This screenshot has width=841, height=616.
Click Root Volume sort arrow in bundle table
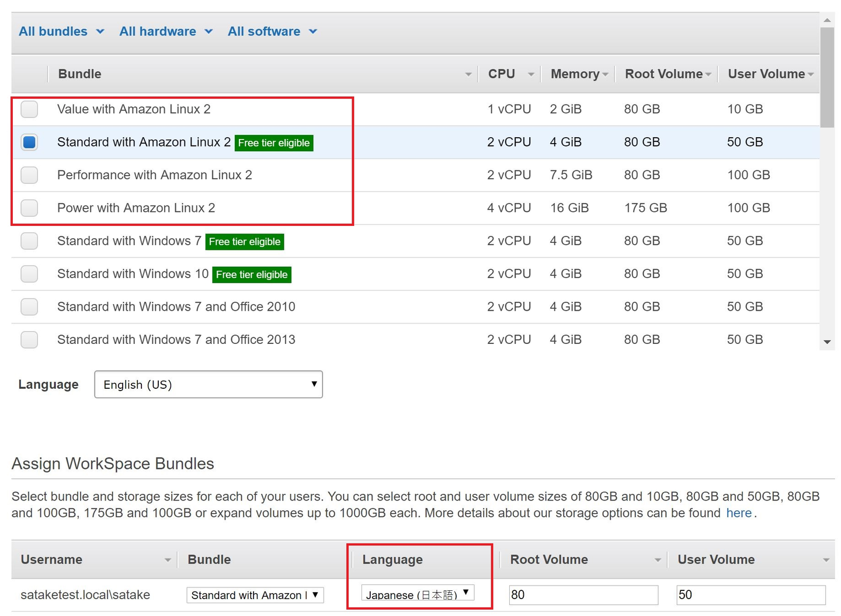(708, 75)
